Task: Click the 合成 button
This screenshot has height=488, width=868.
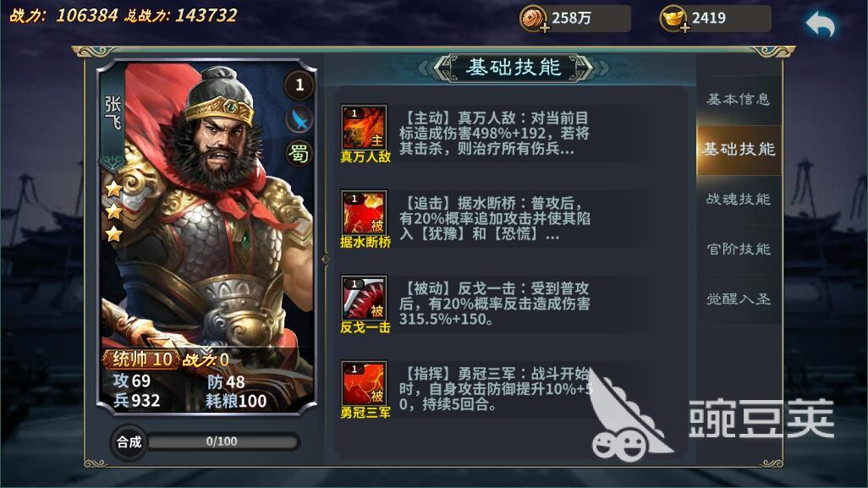Action: coord(129,442)
